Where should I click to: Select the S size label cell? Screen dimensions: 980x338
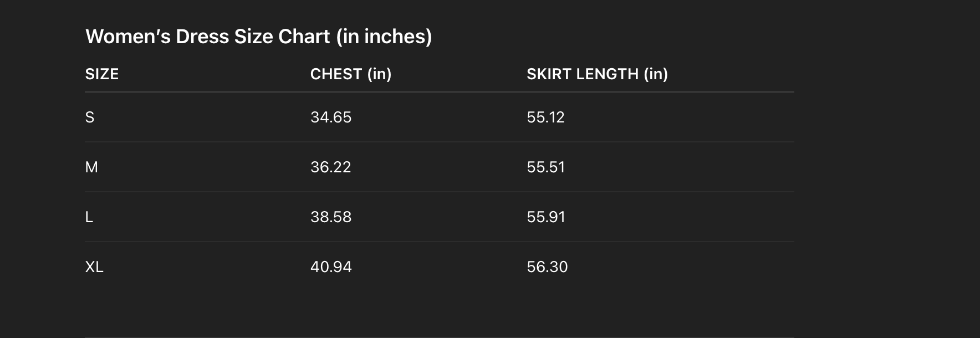point(90,117)
